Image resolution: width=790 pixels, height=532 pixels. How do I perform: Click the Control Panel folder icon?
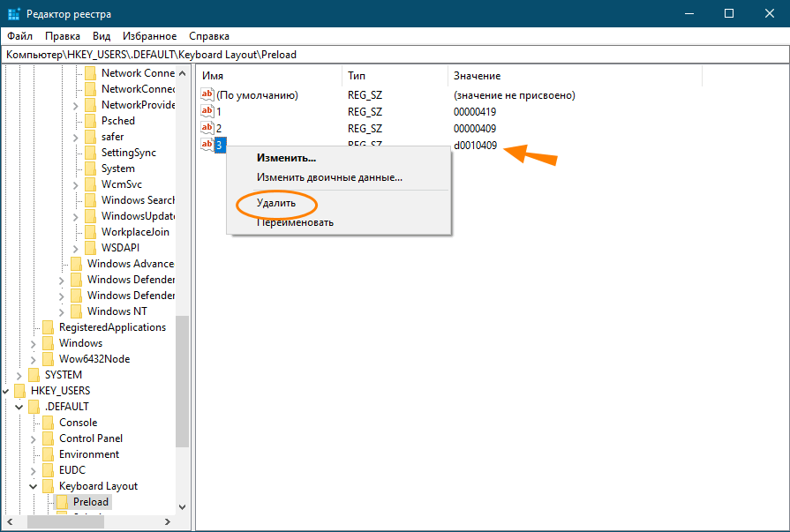pos(49,438)
